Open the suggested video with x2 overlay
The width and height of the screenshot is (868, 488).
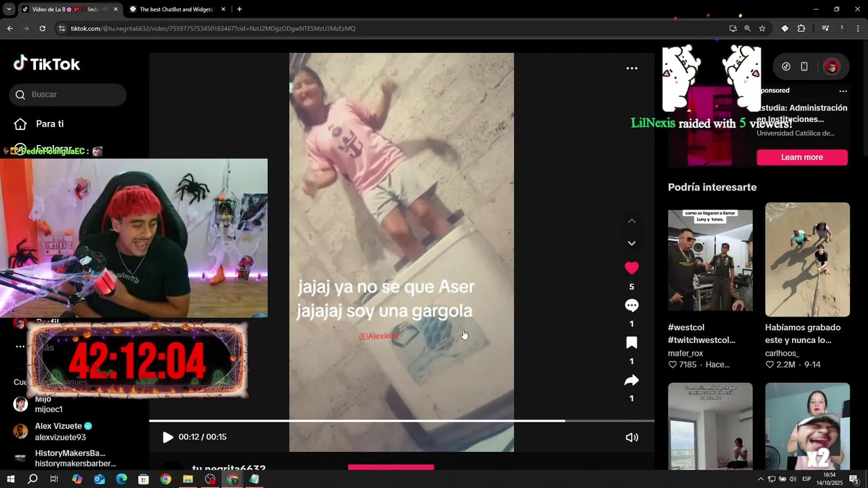click(x=807, y=426)
